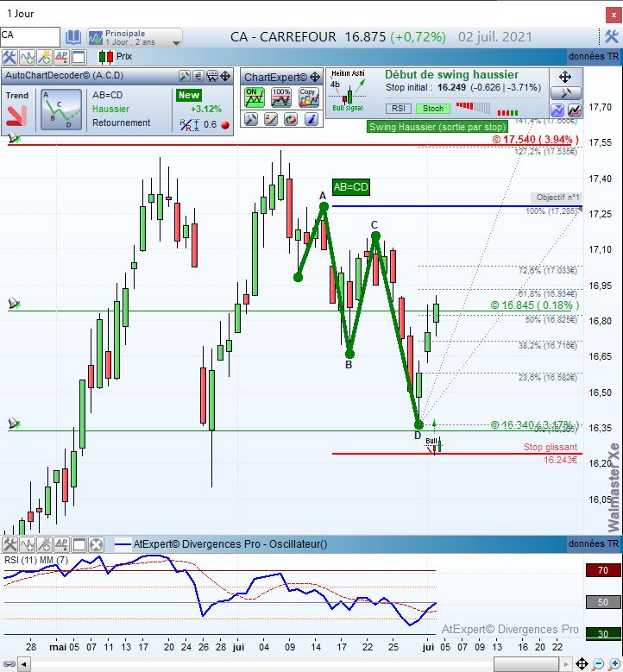
Task: Toggle chart link chain icon
Action: pos(9,664)
